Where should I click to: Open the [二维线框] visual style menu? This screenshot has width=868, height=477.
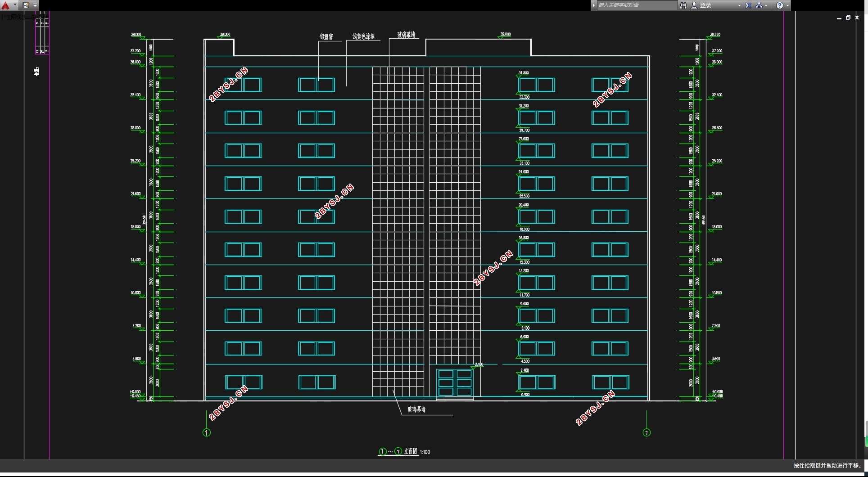36,17
